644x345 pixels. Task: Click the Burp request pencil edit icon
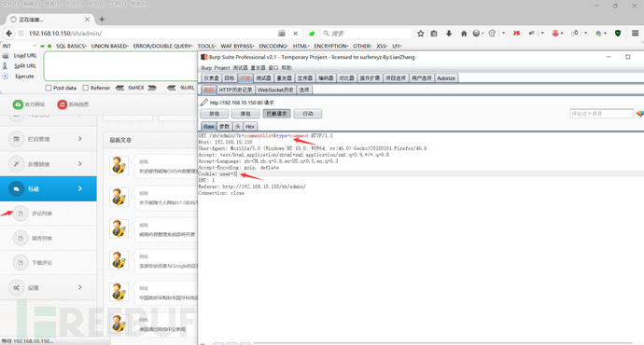(203, 103)
